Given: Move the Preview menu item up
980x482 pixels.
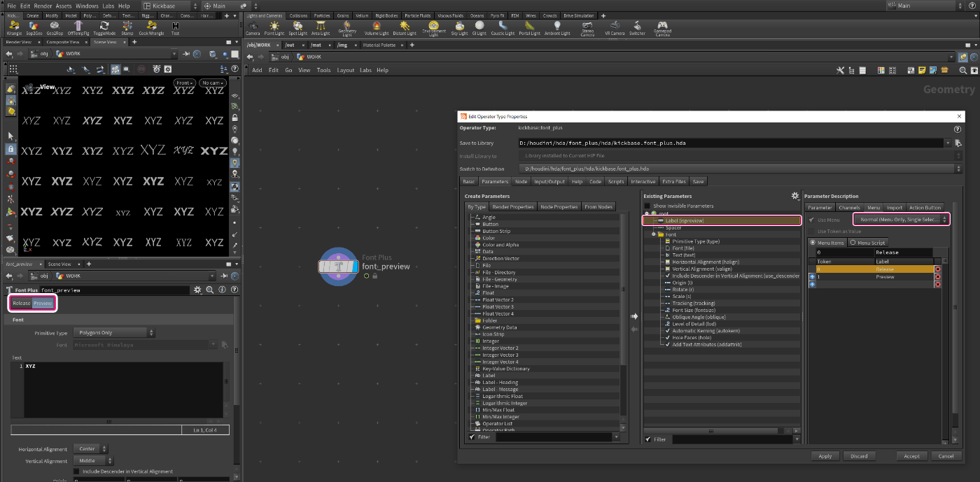Looking at the screenshot, I should (x=812, y=276).
